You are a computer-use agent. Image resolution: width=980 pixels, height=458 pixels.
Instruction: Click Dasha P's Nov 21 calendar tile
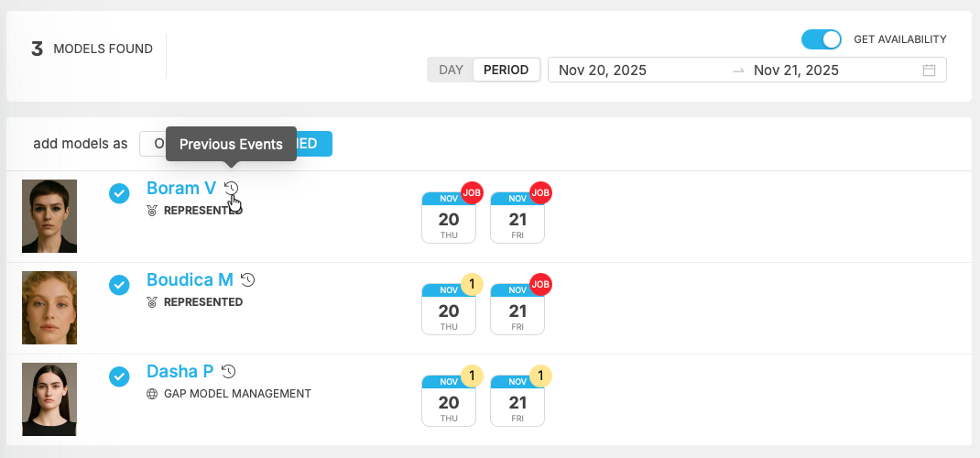point(517,401)
